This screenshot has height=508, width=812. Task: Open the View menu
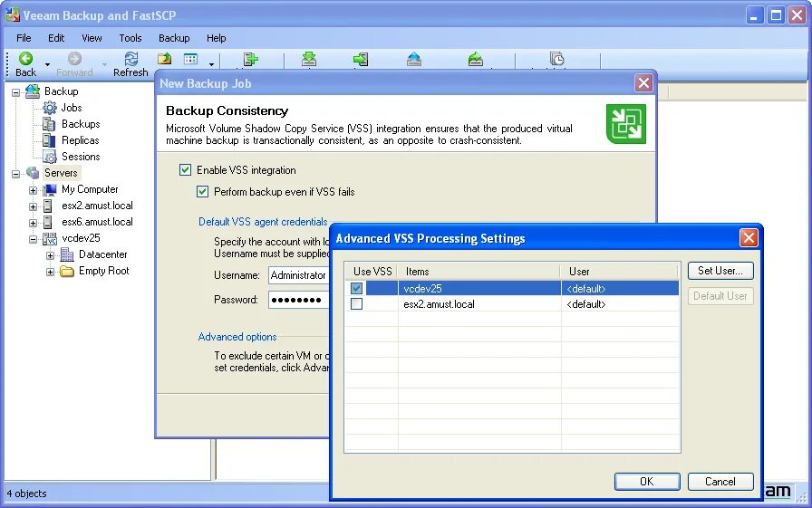point(92,38)
